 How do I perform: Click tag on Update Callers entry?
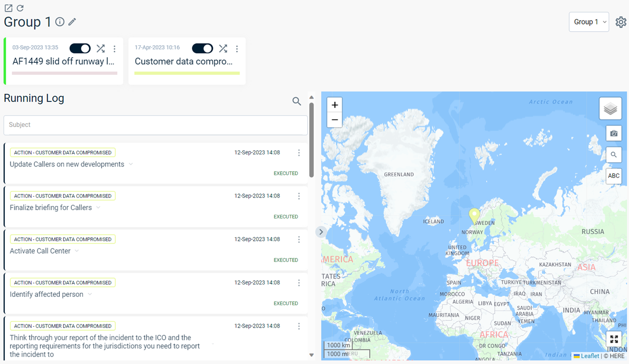(x=62, y=153)
